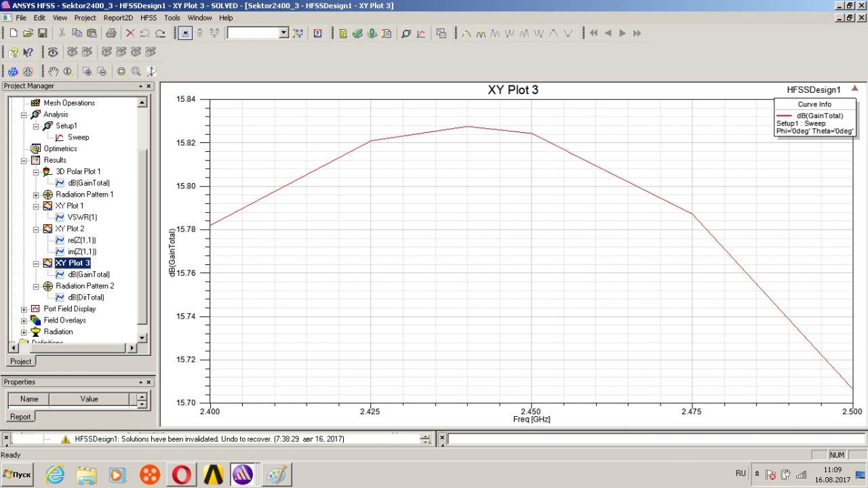
Task: Open the HFSS menu
Action: pos(148,18)
